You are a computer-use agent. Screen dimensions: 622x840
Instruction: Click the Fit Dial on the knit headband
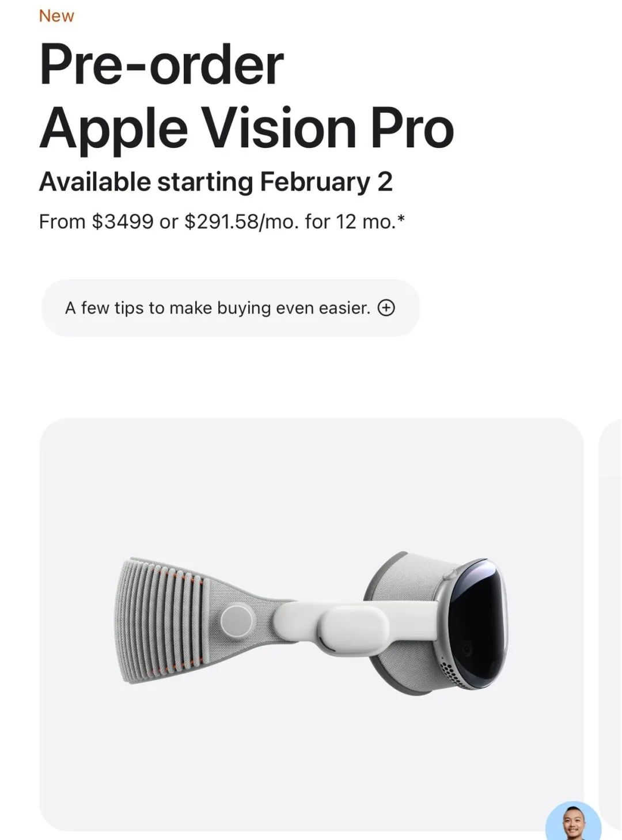coord(237,620)
